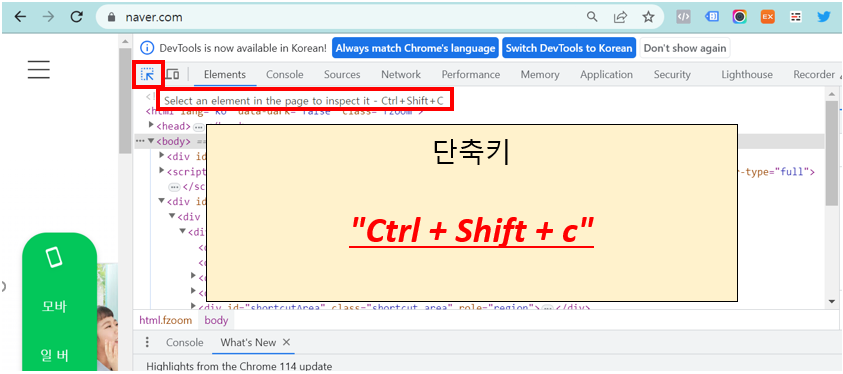Go back with the browser back arrow
This screenshot has height=374, width=843.
(x=20, y=17)
